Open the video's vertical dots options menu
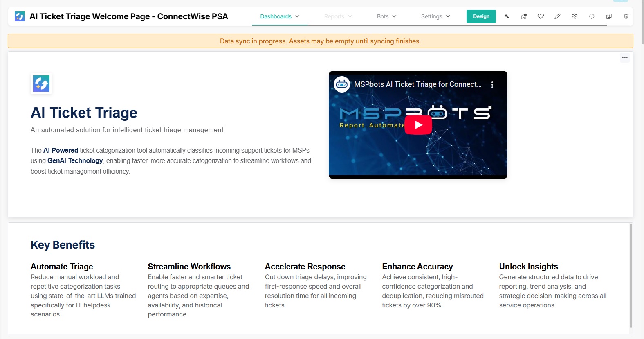 [x=492, y=85]
